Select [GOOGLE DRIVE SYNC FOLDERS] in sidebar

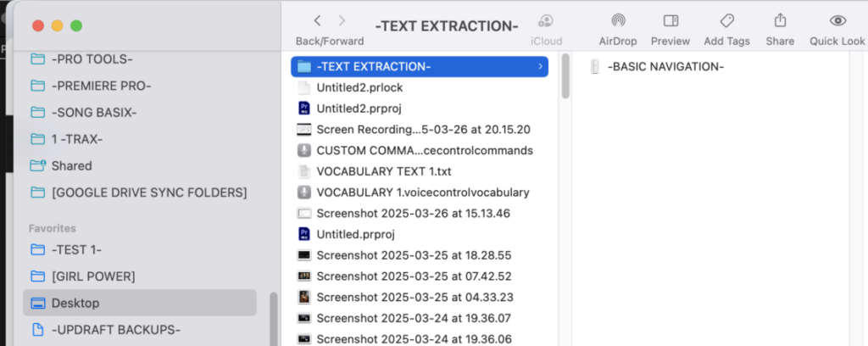pyautogui.click(x=149, y=193)
